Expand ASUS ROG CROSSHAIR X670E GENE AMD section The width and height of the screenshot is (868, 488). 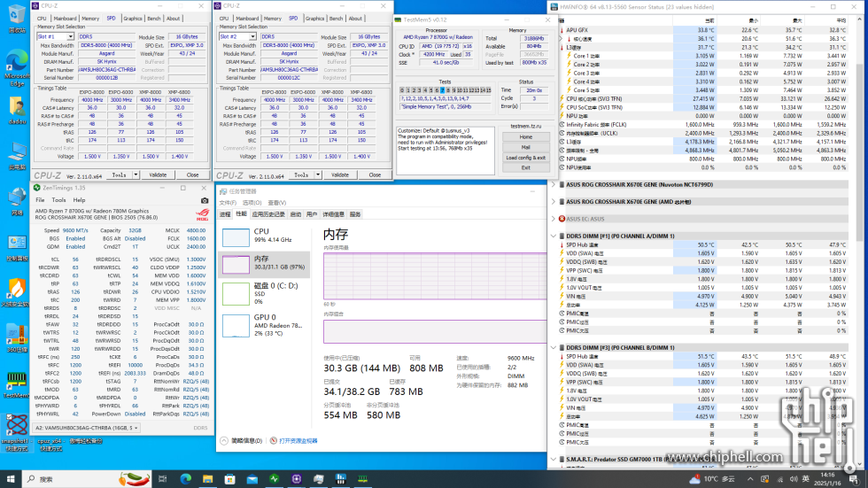point(553,202)
